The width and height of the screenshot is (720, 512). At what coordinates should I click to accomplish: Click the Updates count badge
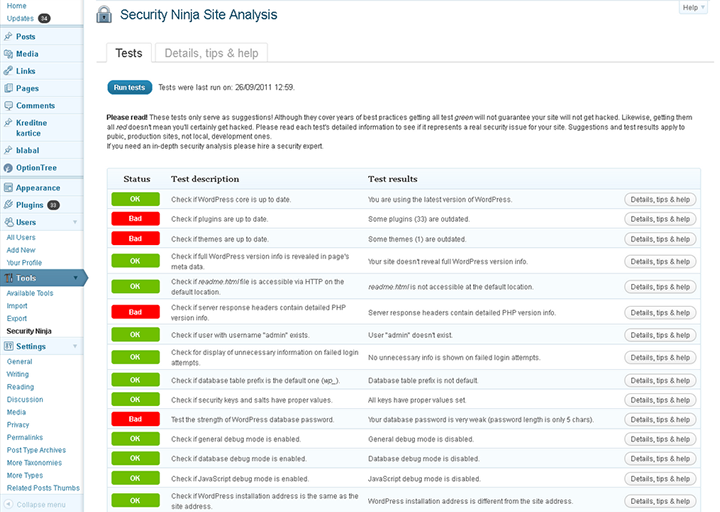point(44,18)
